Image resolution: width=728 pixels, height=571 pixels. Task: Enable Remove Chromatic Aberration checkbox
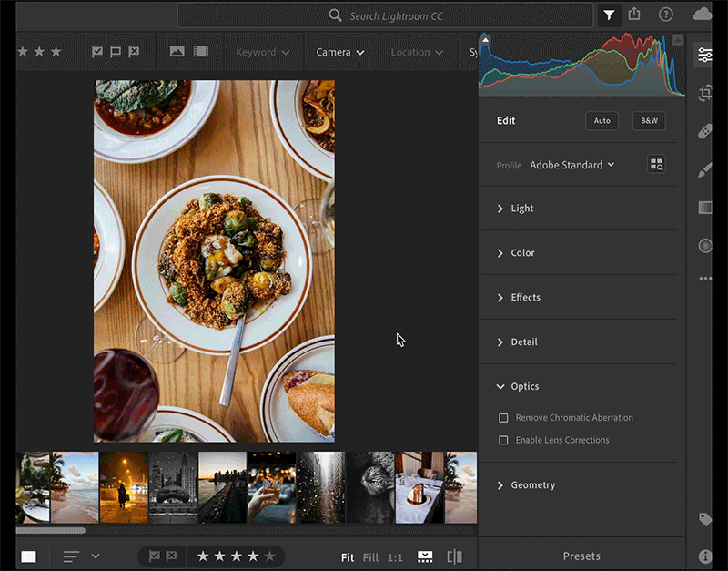[503, 418]
